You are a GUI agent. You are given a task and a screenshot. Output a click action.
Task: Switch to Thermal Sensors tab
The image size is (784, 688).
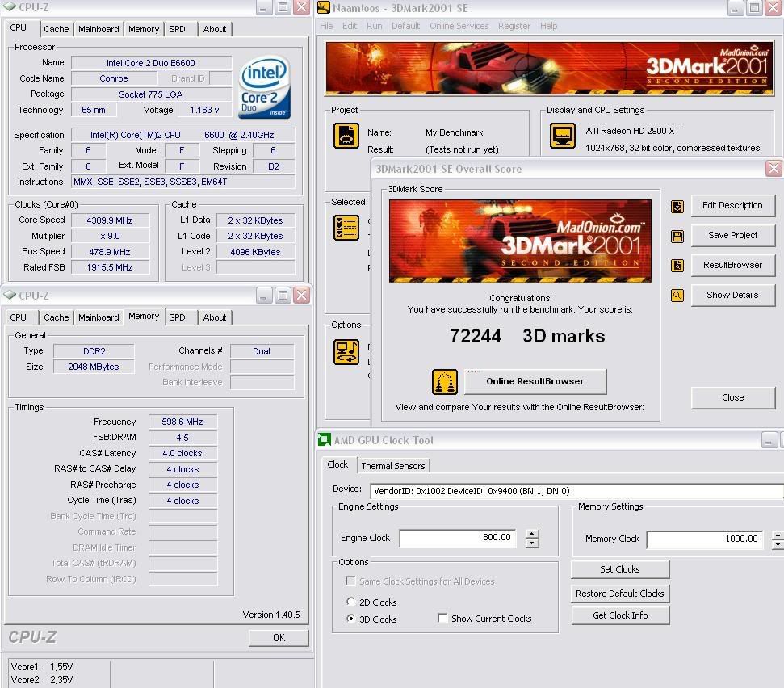[393, 466]
